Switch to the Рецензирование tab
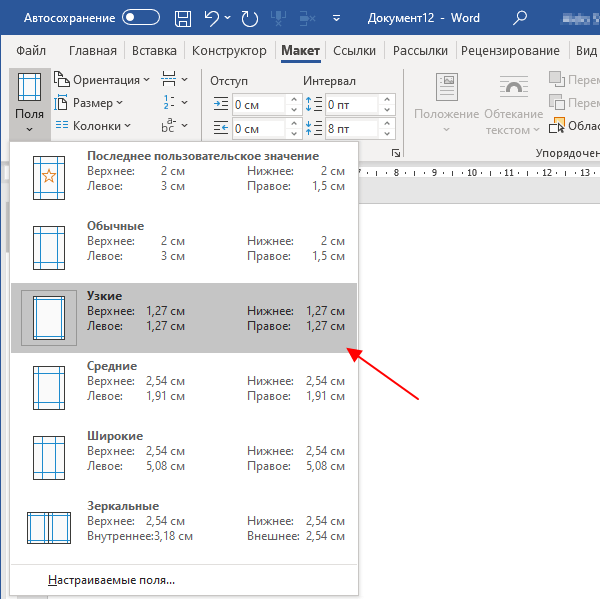Image resolution: width=600 pixels, height=599 pixels. tap(510, 51)
